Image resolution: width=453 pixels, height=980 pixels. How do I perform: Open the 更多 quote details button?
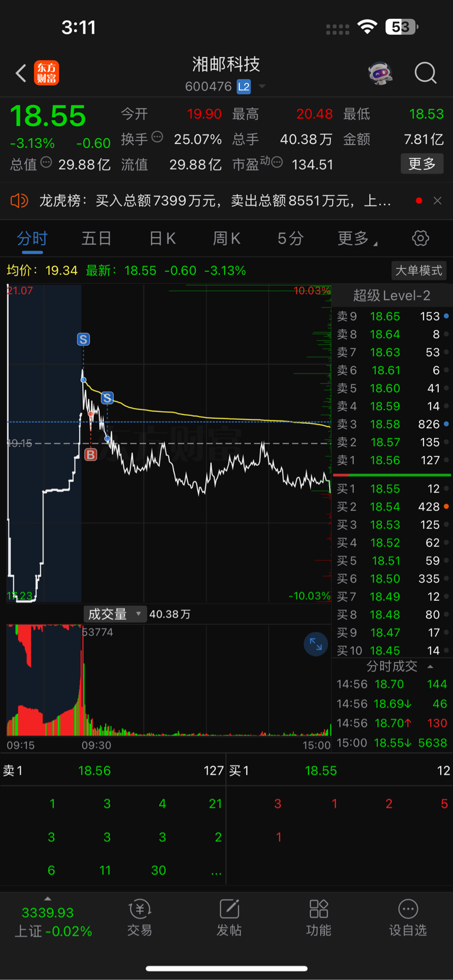tap(422, 164)
